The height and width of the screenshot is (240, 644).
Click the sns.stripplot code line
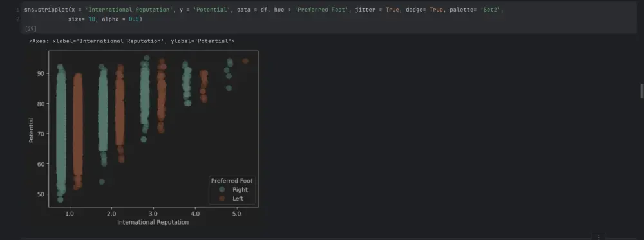pos(263,9)
